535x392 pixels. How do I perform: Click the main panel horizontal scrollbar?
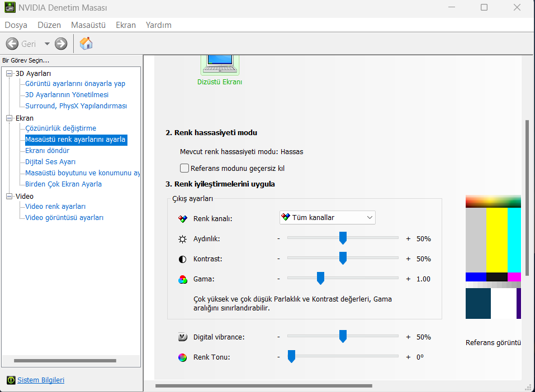click(x=264, y=386)
